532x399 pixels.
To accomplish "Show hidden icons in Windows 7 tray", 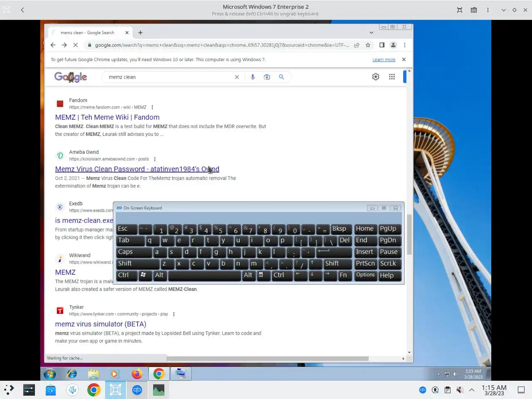I will (438, 374).
